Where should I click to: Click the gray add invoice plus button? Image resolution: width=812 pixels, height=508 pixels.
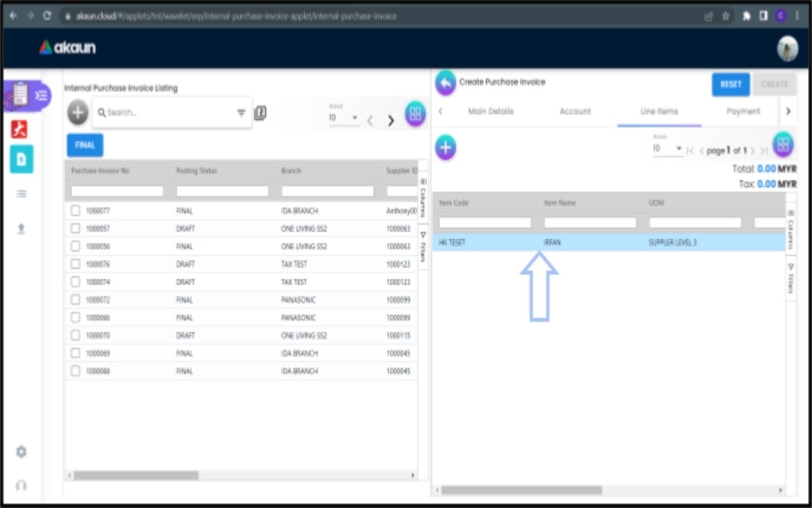pos(78,113)
